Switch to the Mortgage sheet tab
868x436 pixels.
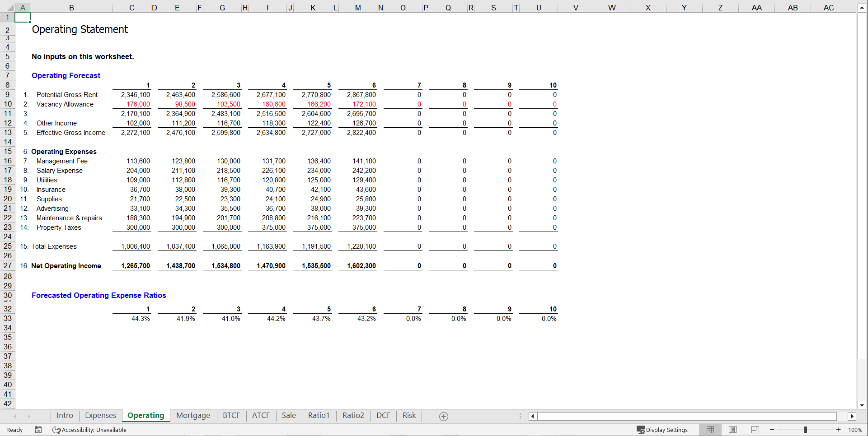pos(193,415)
